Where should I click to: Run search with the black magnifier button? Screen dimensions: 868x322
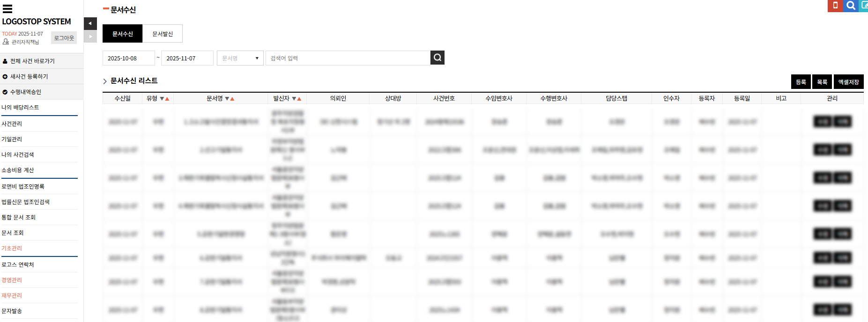(437, 58)
